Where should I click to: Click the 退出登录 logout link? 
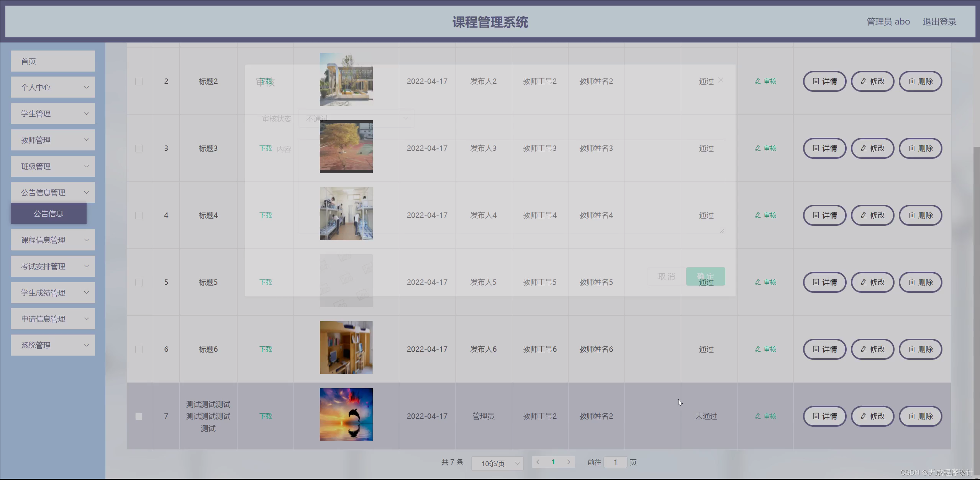[939, 22]
